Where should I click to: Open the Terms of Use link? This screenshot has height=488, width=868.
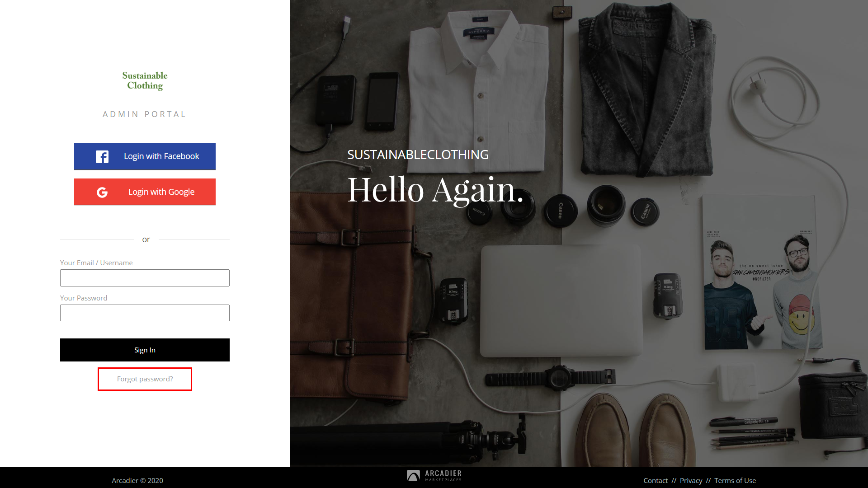735,481
